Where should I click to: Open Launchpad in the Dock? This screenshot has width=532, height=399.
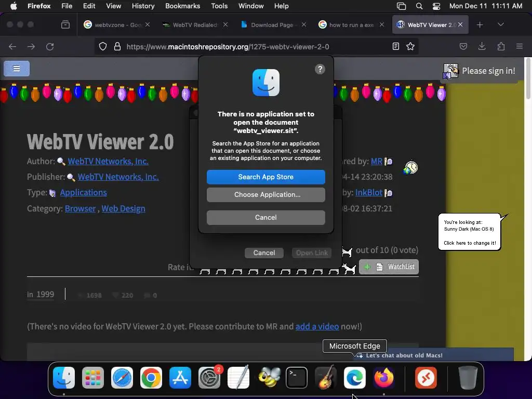coord(93,378)
